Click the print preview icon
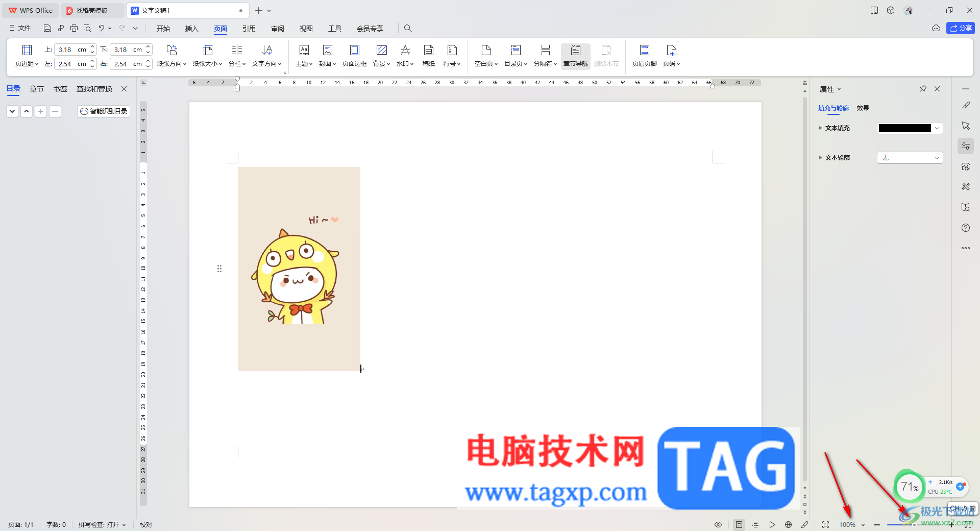The image size is (980, 531). click(87, 29)
